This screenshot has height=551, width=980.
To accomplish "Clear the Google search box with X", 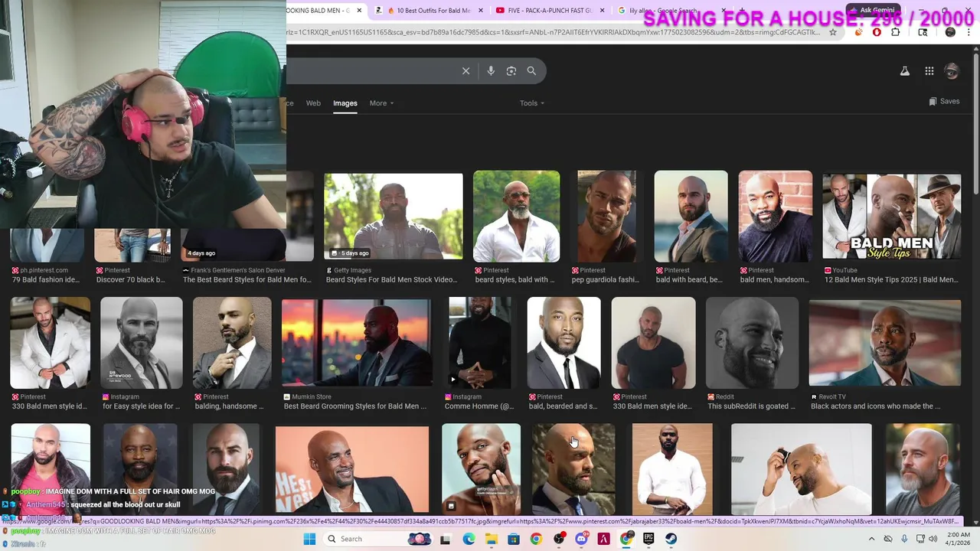I will 465,71.
